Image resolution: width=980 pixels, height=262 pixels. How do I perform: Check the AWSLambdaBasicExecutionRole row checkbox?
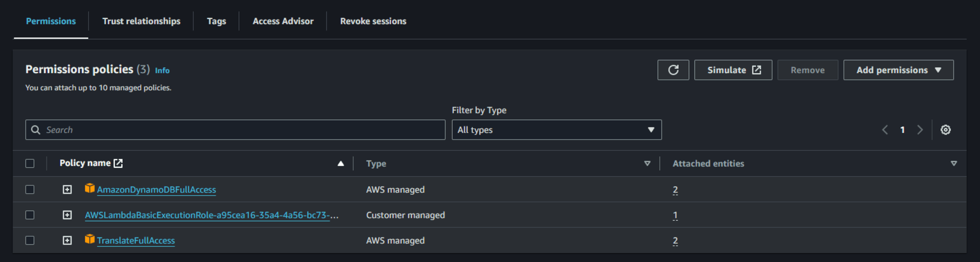[30, 215]
